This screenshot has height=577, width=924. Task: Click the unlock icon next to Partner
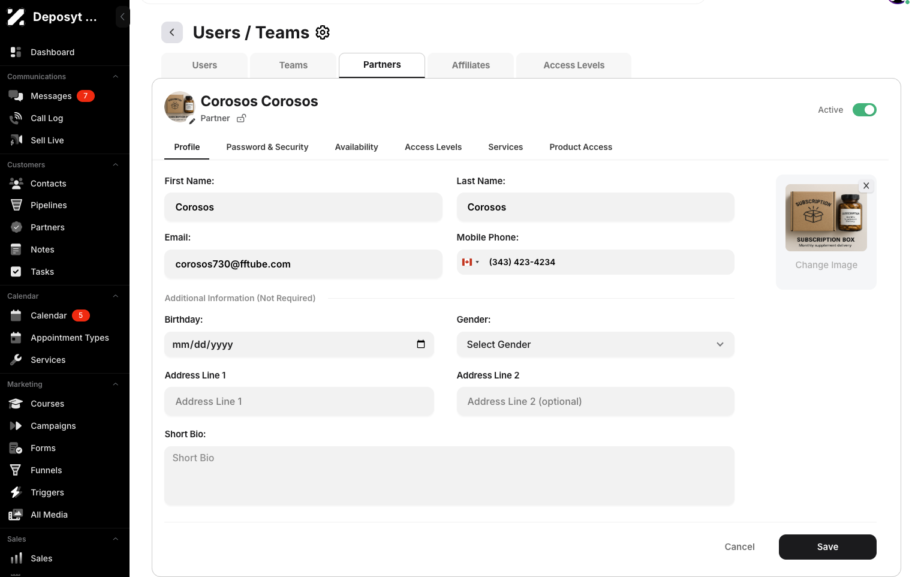tap(241, 118)
